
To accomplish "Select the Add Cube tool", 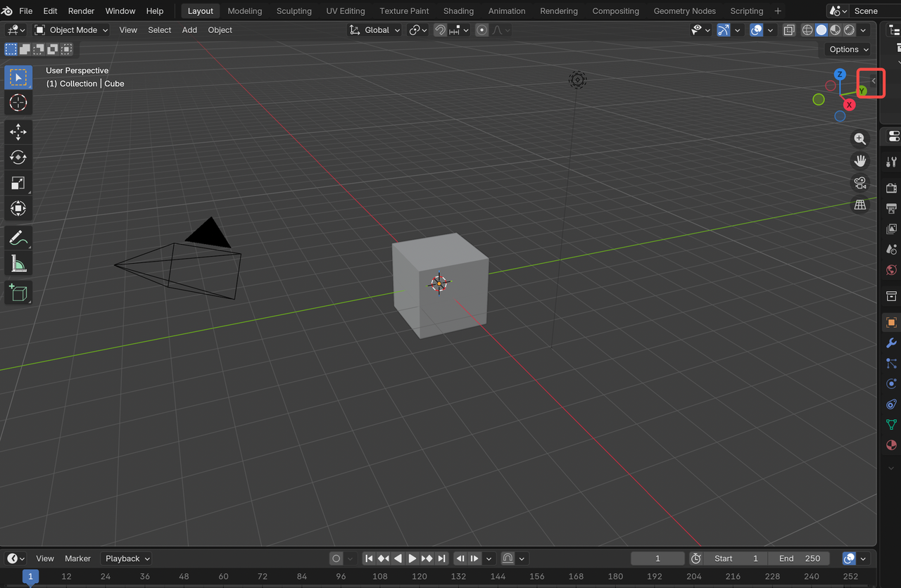I will point(18,293).
